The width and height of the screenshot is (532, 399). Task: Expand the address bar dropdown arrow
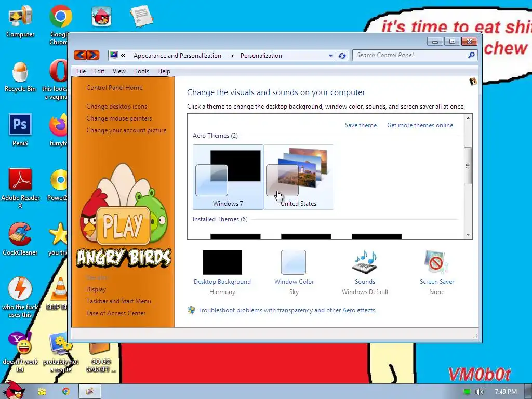click(330, 56)
